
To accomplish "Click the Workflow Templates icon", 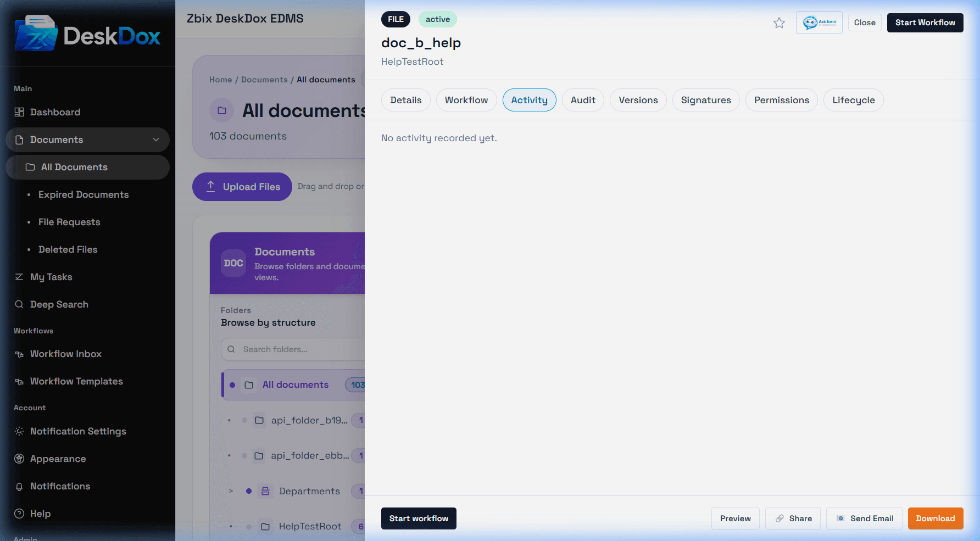I will 19,382.
